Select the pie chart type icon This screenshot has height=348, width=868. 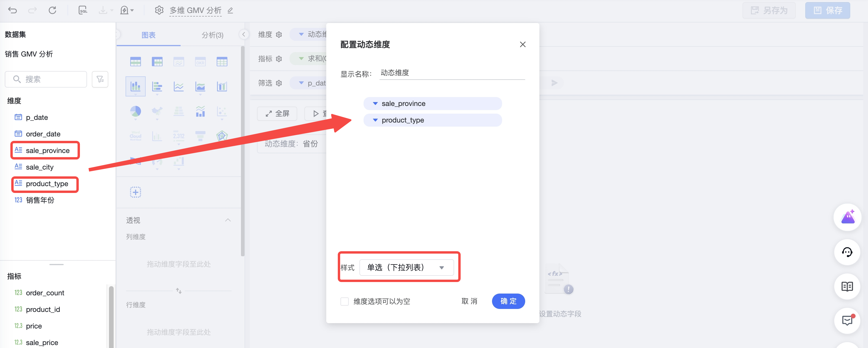coord(136,111)
